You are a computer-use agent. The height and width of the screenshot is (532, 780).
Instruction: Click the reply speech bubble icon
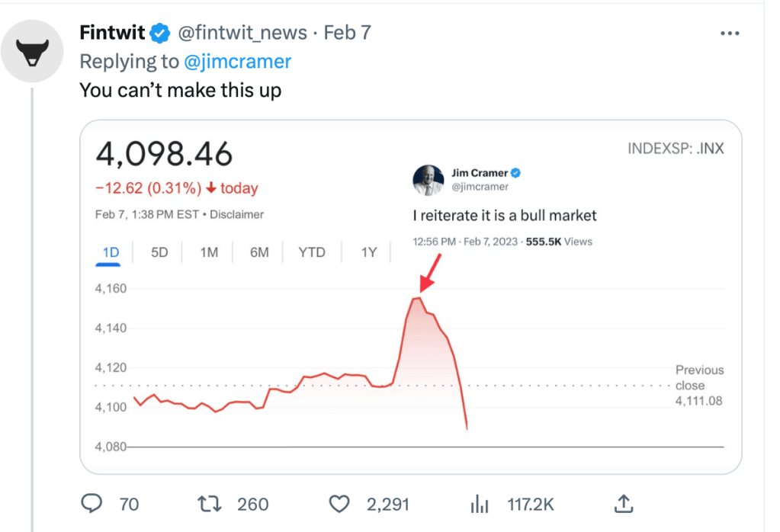click(x=92, y=504)
